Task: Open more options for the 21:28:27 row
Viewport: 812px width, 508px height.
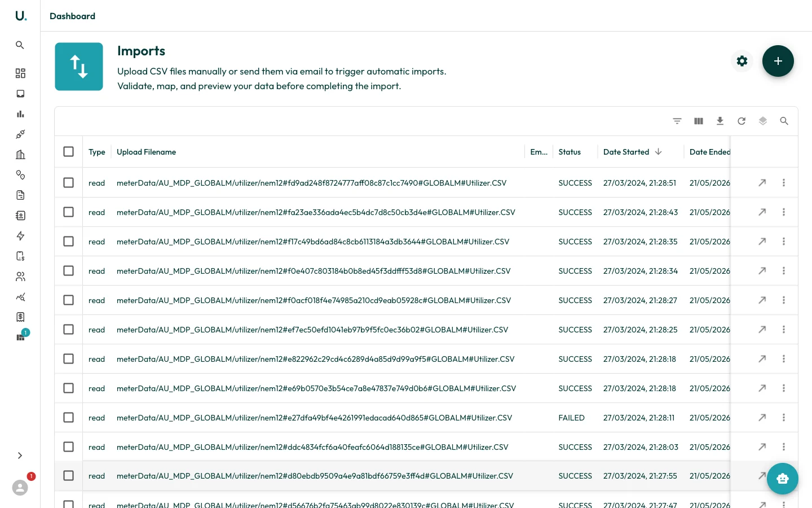Action: pyautogui.click(x=784, y=300)
